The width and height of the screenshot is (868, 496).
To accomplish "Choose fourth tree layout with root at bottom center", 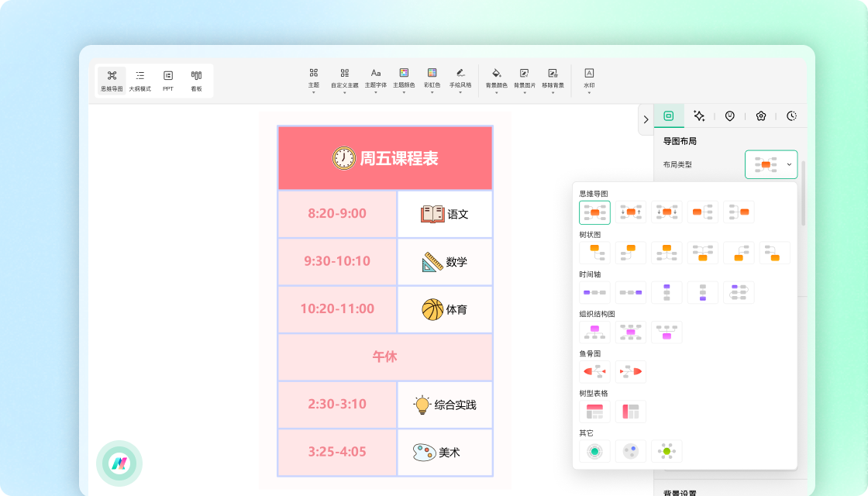I will (x=702, y=253).
